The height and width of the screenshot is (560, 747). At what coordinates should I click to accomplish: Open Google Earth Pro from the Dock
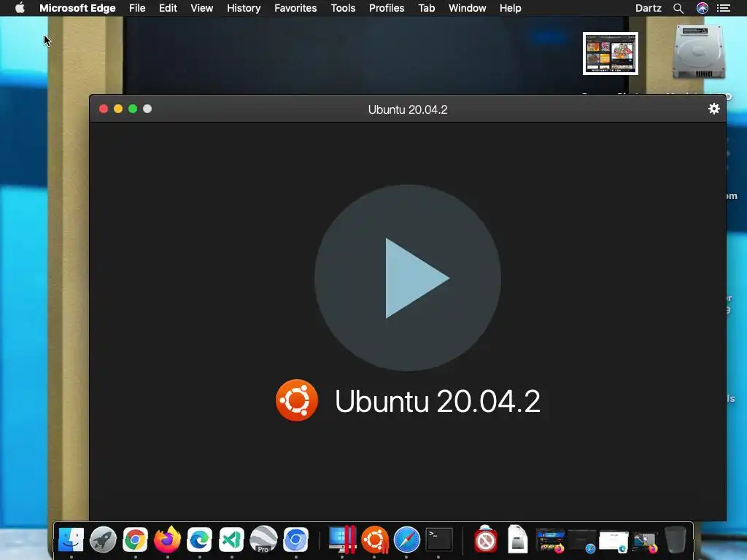click(263, 540)
